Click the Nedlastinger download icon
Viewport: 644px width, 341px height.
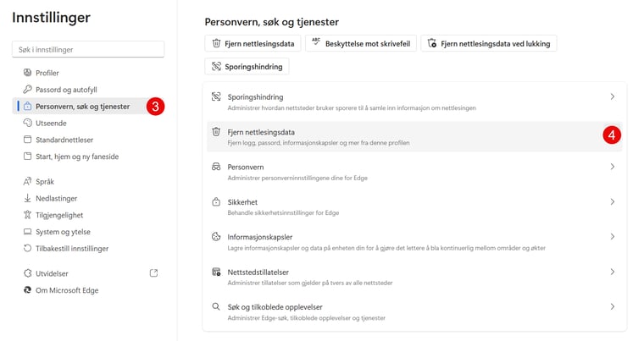[28, 198]
